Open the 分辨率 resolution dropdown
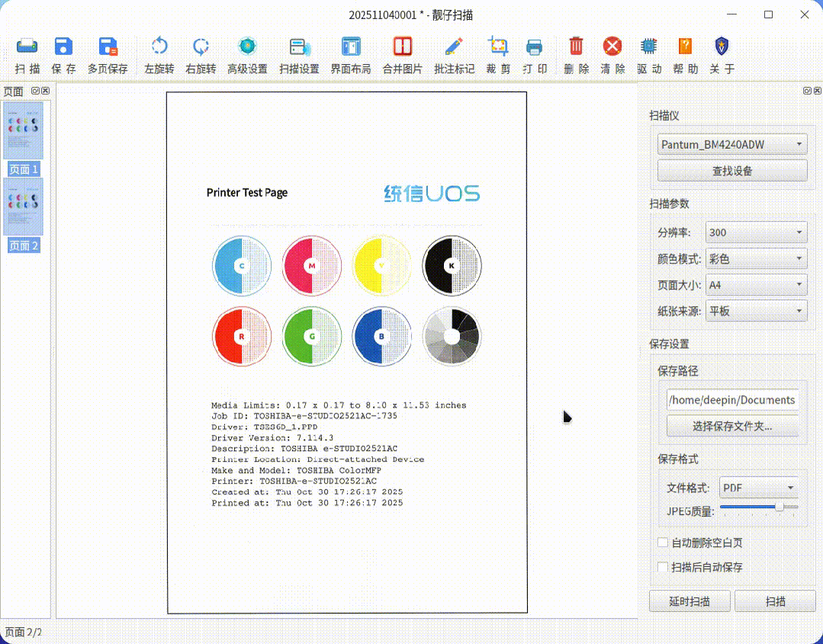Viewport: 823px width, 644px height. pos(757,232)
